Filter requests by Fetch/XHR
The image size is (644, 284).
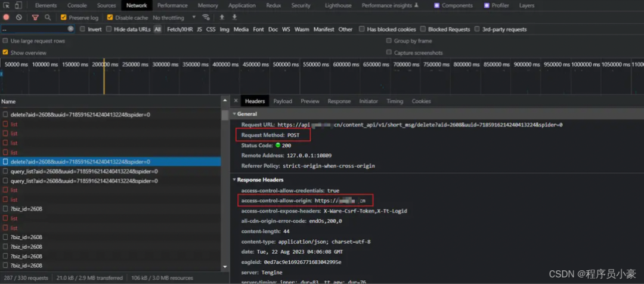pyautogui.click(x=180, y=29)
